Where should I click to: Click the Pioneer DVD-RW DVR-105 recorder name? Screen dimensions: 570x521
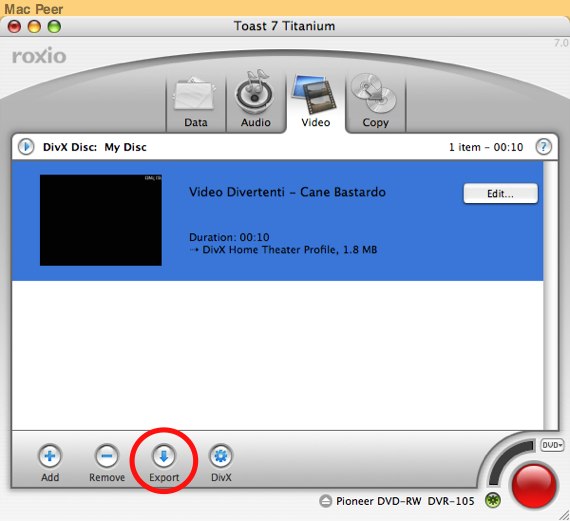(405, 501)
